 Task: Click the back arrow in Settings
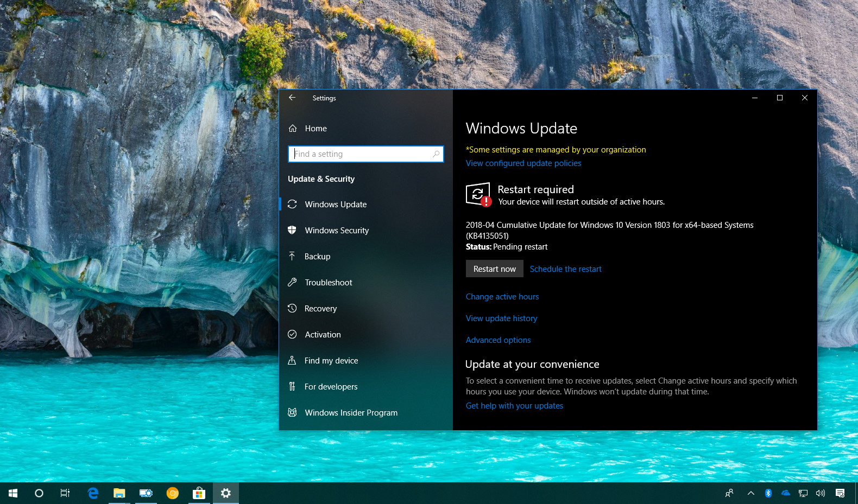click(x=292, y=98)
